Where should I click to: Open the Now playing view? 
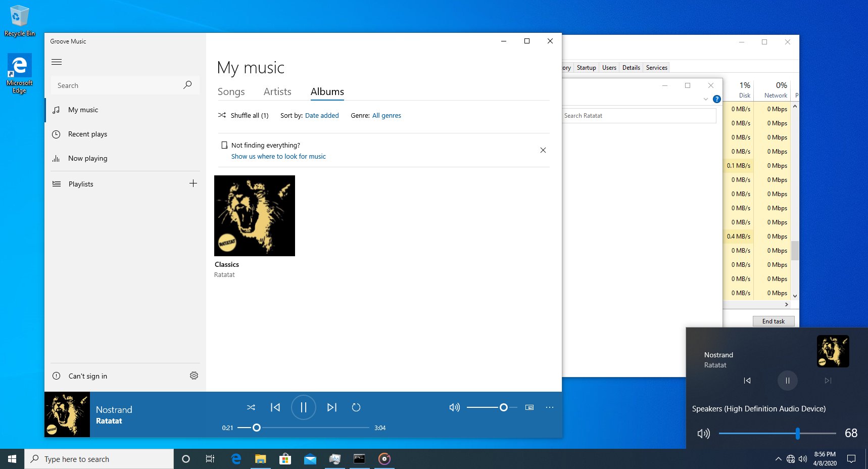88,158
